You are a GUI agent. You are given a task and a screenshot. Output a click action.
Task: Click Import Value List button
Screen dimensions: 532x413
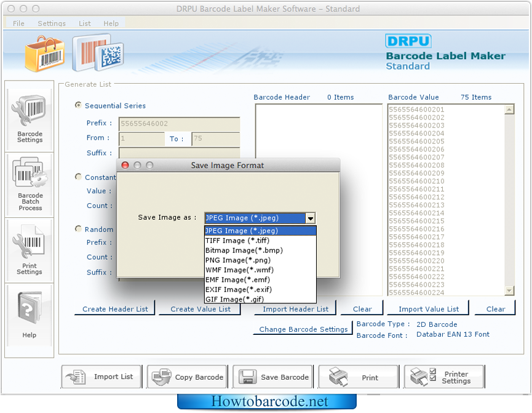(x=429, y=309)
